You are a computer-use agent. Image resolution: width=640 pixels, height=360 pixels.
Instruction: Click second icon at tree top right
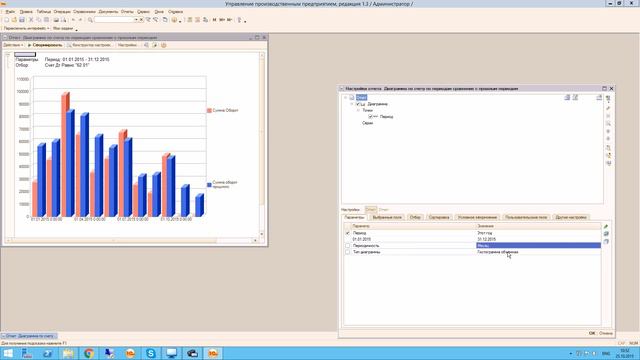tap(575, 97)
